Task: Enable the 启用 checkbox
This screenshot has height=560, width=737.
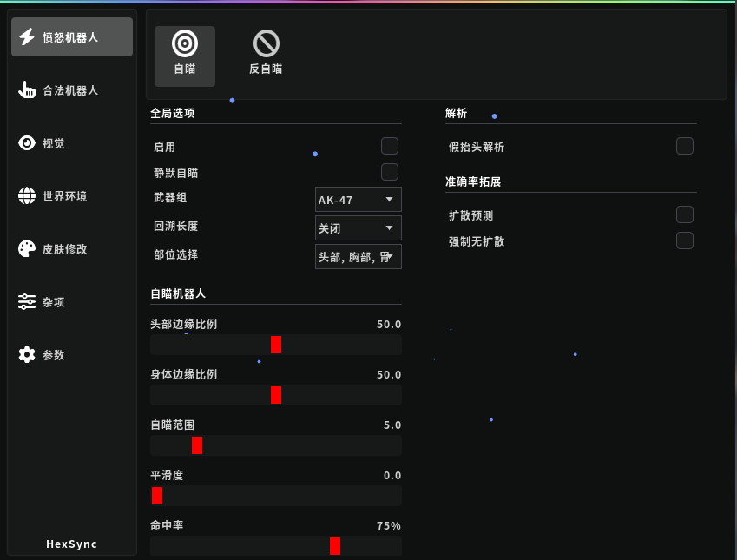Action: 390,146
